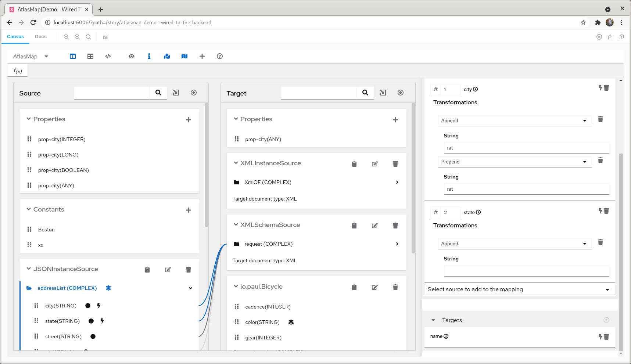Open the namespace table via code icon
The height and width of the screenshot is (364, 631).
108,56
